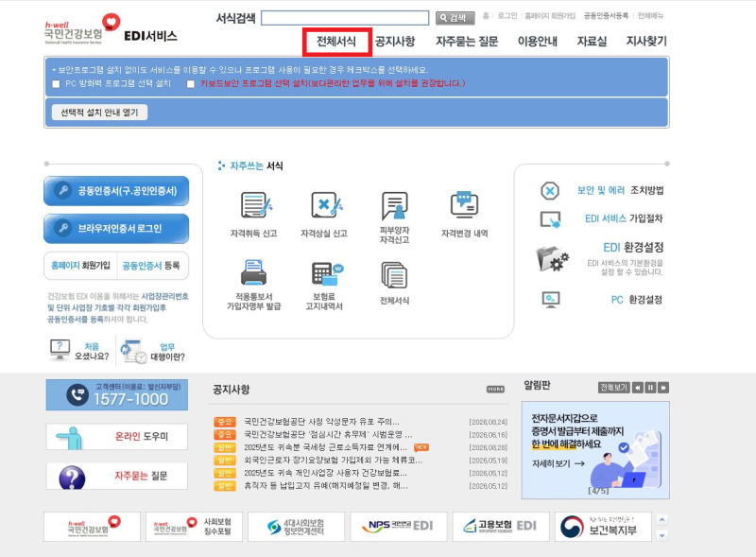Open the 사회보험 징수포털 banner
The image size is (756, 557).
click(194, 527)
